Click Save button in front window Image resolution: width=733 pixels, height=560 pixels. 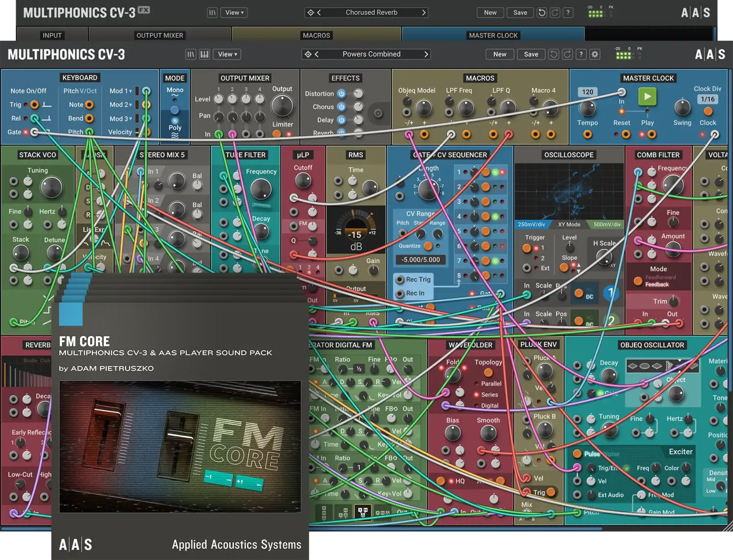[x=531, y=54]
